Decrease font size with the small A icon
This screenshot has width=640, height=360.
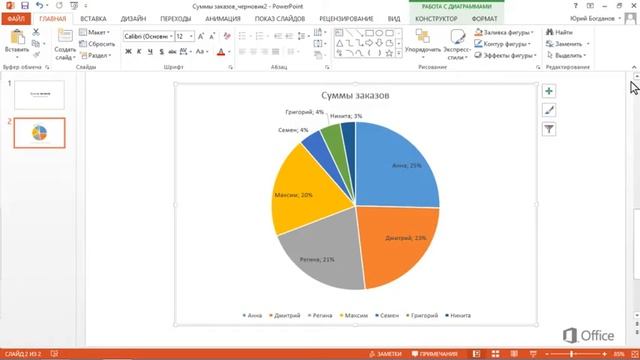(212, 37)
